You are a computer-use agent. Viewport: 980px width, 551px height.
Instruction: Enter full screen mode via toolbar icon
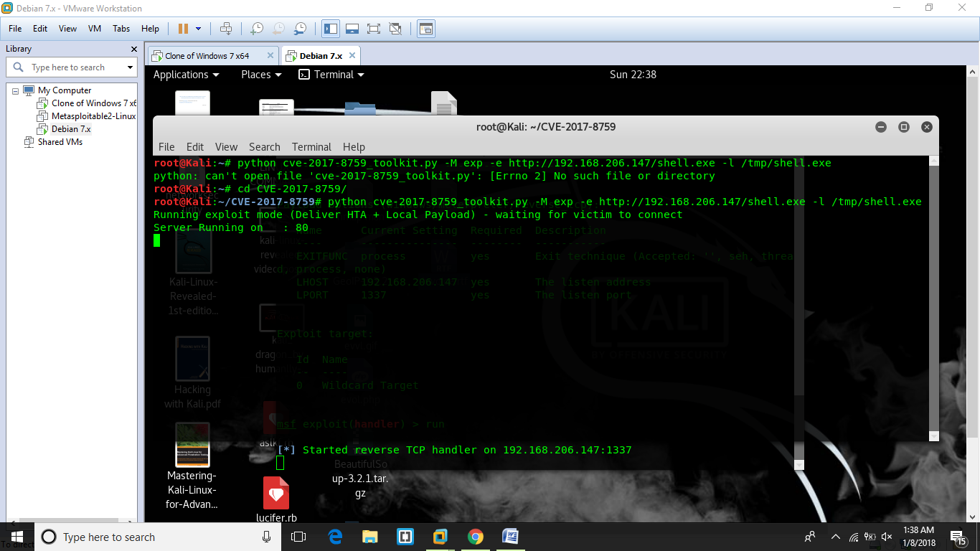pos(373,29)
